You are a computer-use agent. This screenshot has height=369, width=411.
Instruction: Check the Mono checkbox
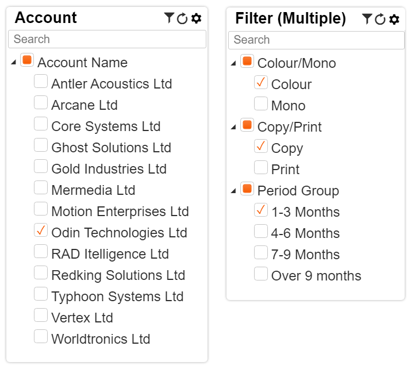pos(261,103)
